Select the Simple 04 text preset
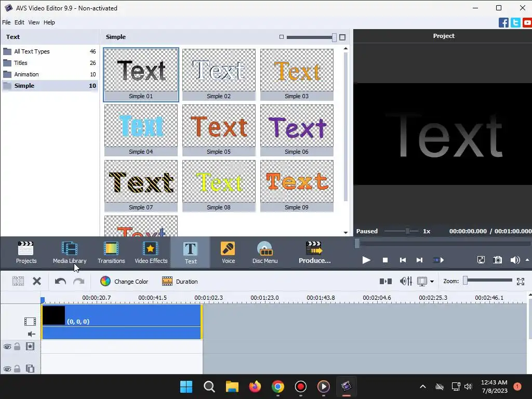 point(141,130)
